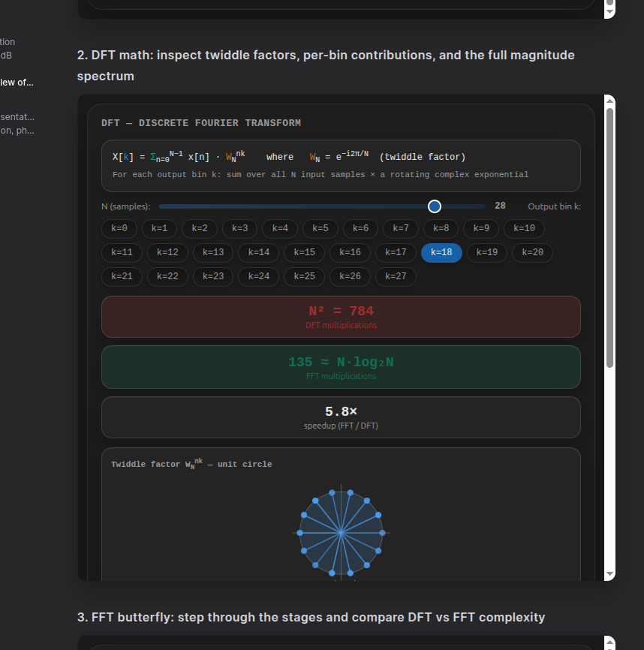
Task: Select output bin k=21
Action: click(x=122, y=276)
